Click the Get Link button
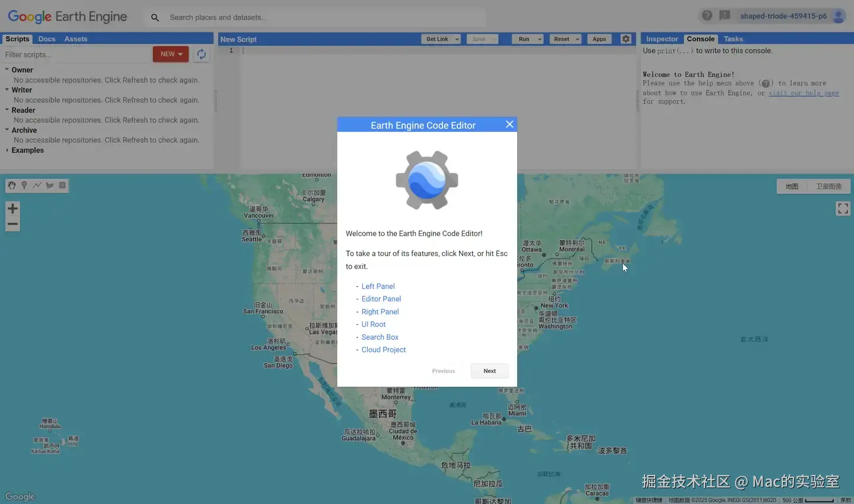This screenshot has height=504, width=854. (x=437, y=39)
